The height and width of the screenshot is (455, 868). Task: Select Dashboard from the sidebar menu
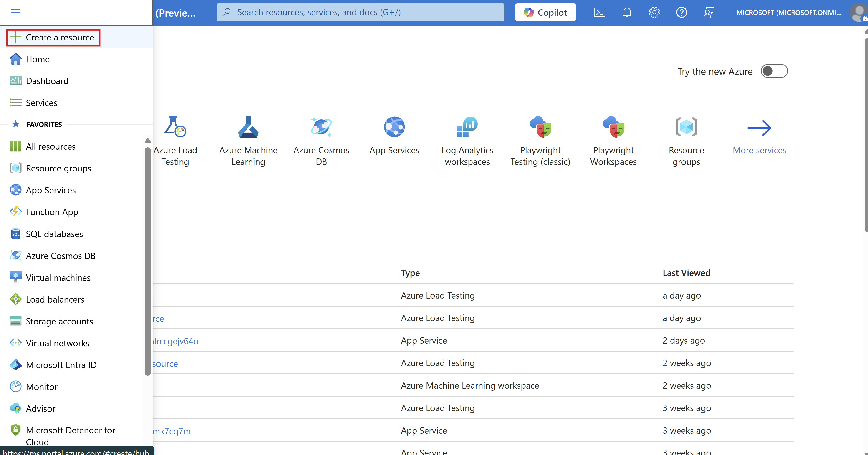pos(47,81)
